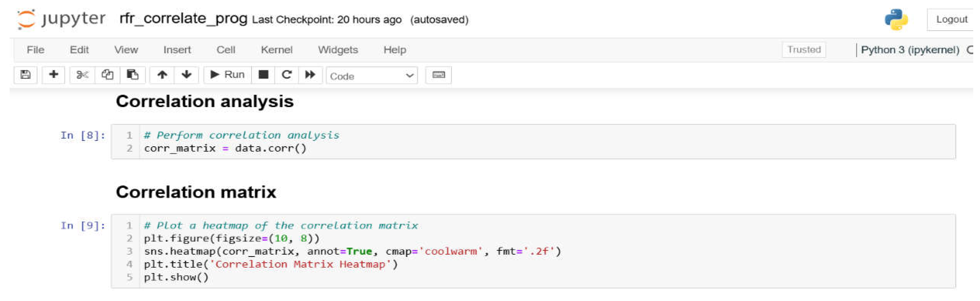Open the File menu
Viewport: 980px width, 301px height.
tap(35, 50)
